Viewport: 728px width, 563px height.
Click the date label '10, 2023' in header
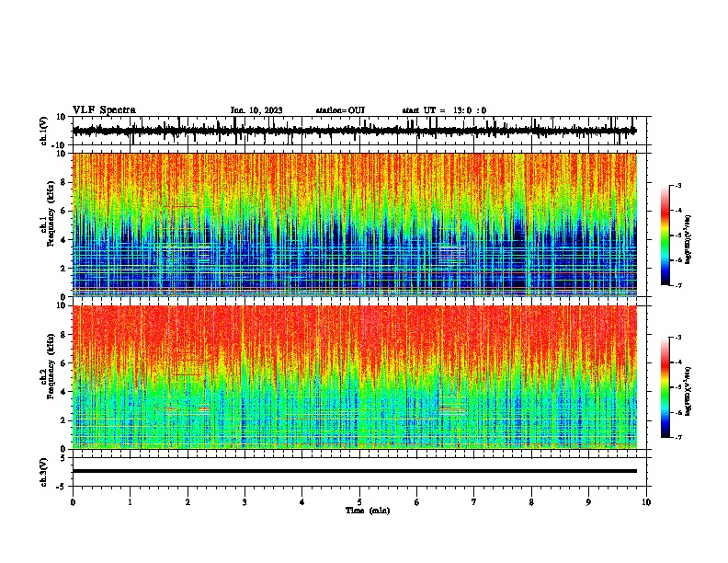pos(265,110)
